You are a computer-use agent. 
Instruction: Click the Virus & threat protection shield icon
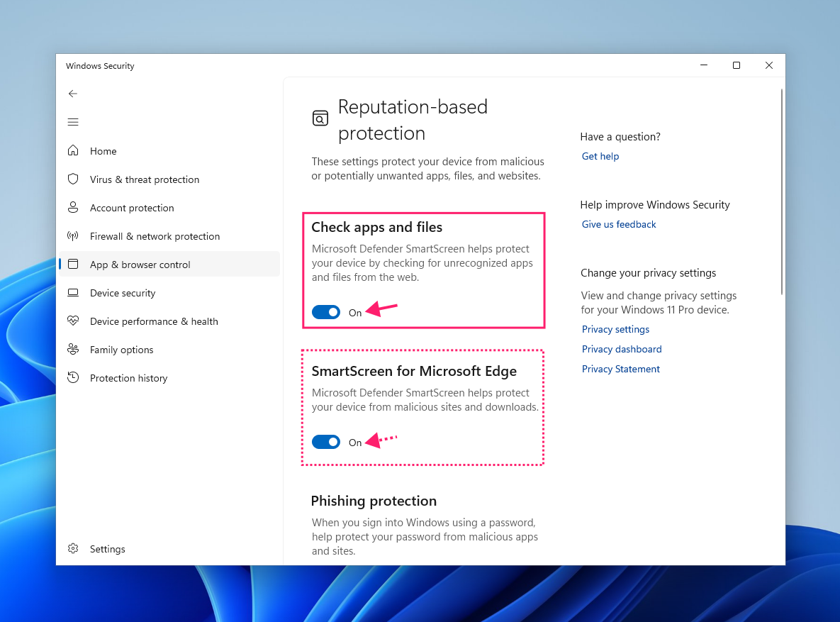pyautogui.click(x=73, y=179)
